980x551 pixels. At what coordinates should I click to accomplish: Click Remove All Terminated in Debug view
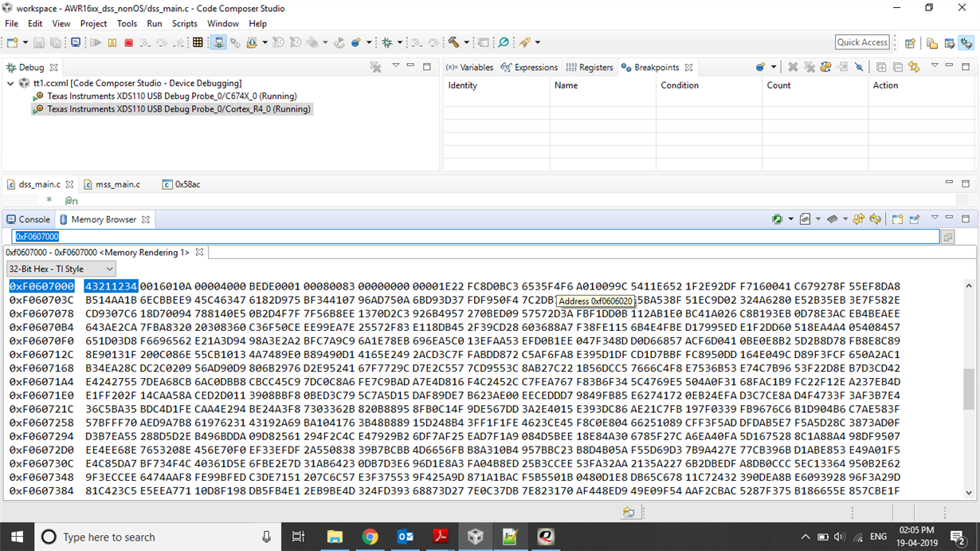pyautogui.click(x=375, y=67)
